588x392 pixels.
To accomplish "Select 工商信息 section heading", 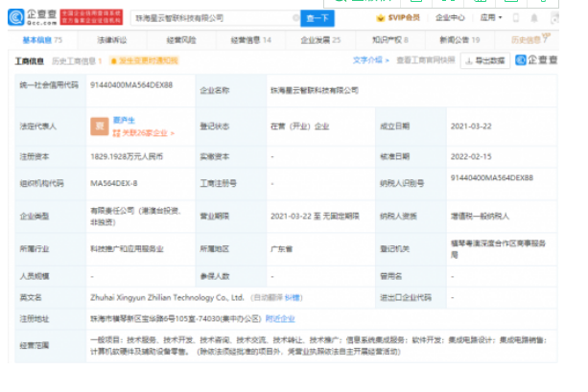I will tap(29, 61).
